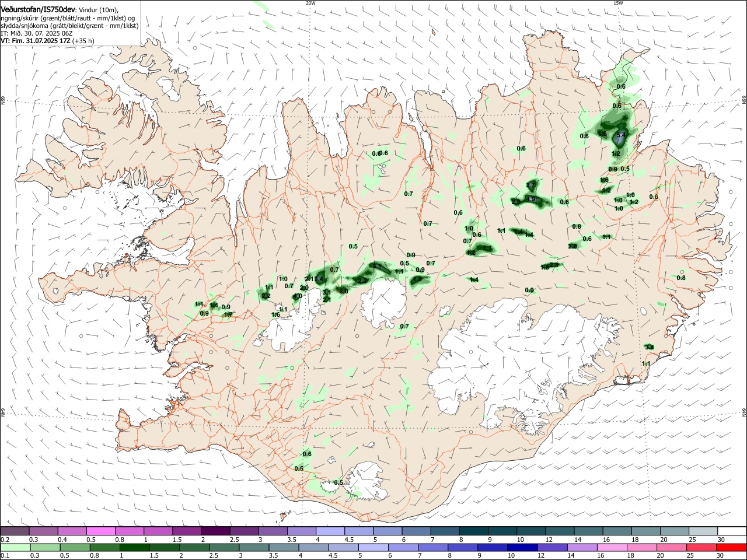This screenshot has width=747, height=560.
Task: Click the red-pink 25 swatch in the lower legend
Action: (701, 548)
